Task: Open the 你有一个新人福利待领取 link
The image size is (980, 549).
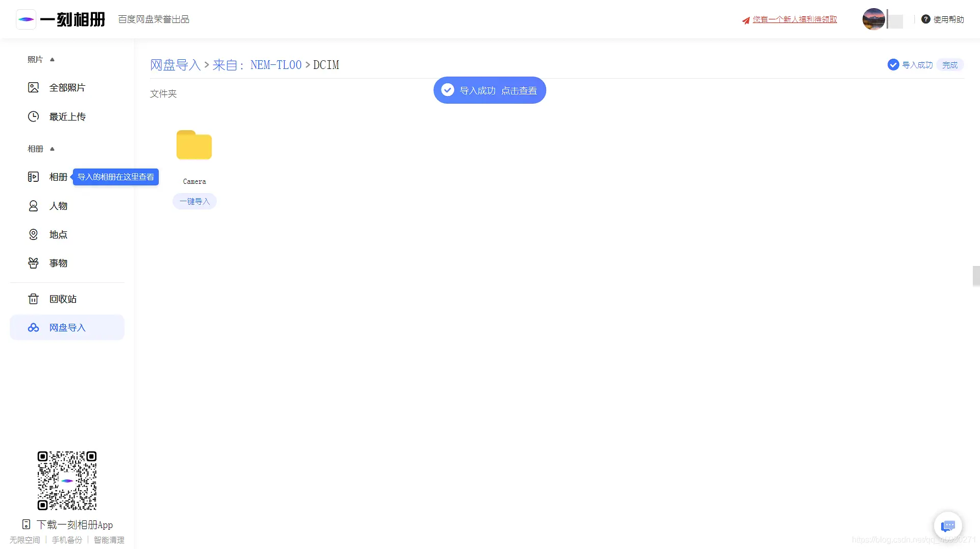Action: 794,19
